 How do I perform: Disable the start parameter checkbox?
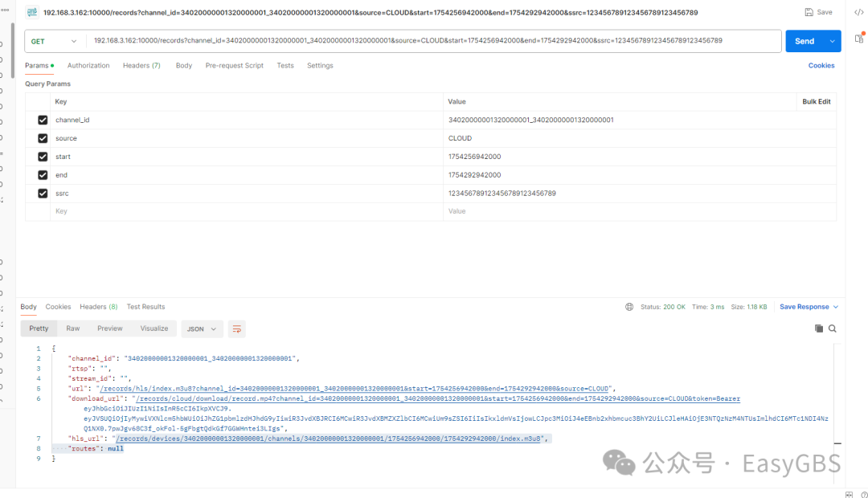(43, 157)
